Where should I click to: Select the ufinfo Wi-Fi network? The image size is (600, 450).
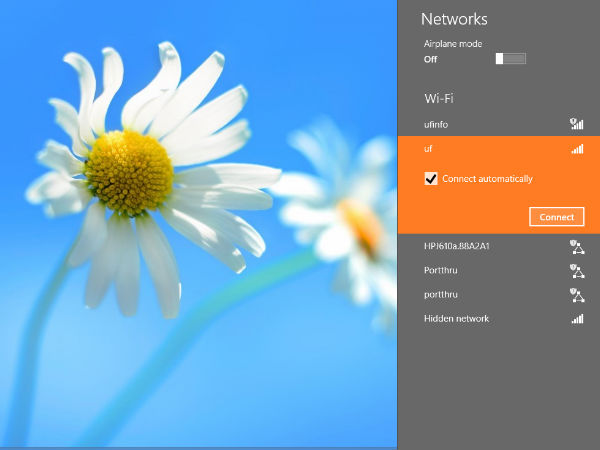(437, 124)
